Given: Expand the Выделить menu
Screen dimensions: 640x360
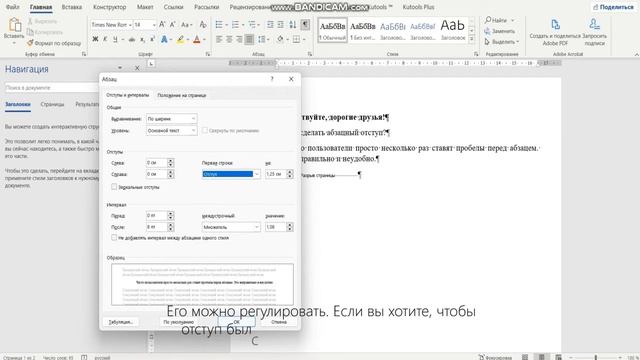Looking at the screenshot, I should click(502, 42).
